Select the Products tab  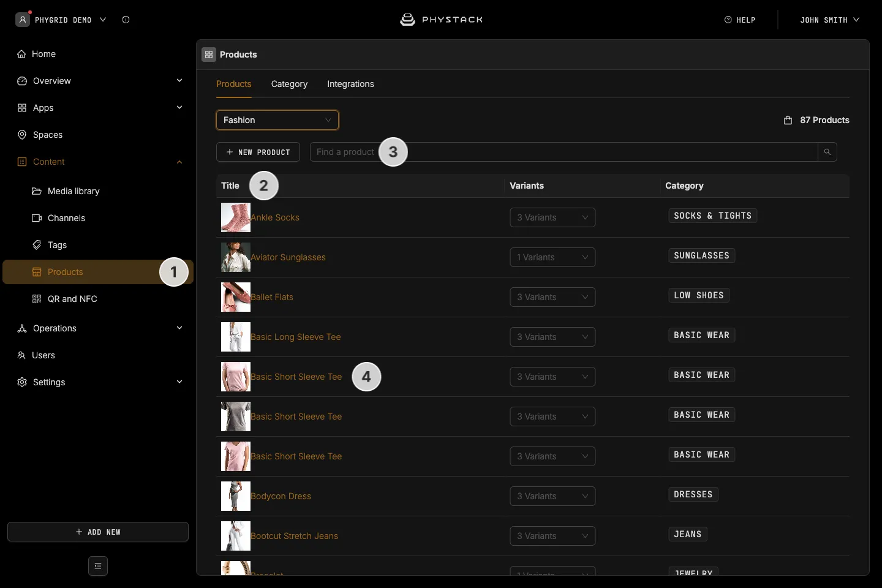pyautogui.click(x=234, y=84)
